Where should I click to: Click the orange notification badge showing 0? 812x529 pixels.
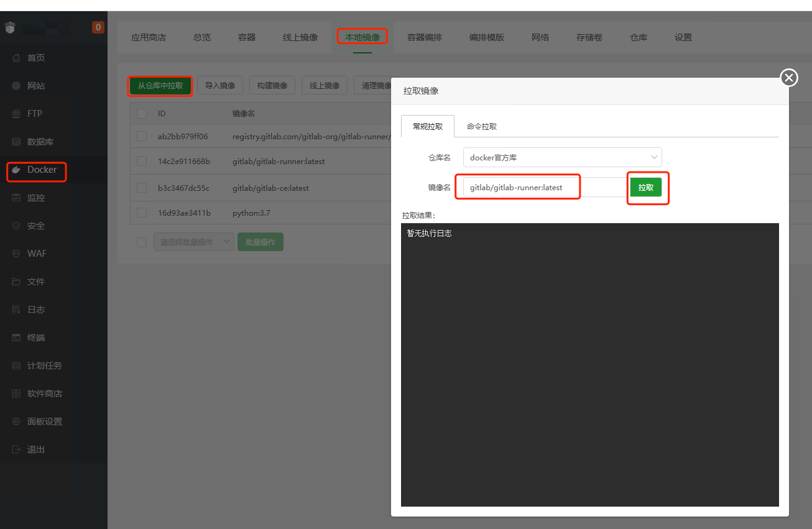click(x=98, y=27)
